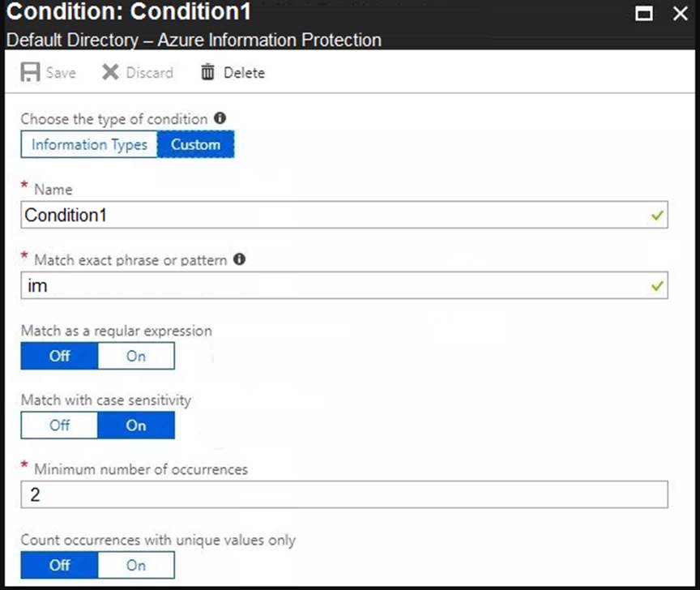Turn regular expression matching On
Viewport: 700px width, 590px height.
(x=136, y=356)
